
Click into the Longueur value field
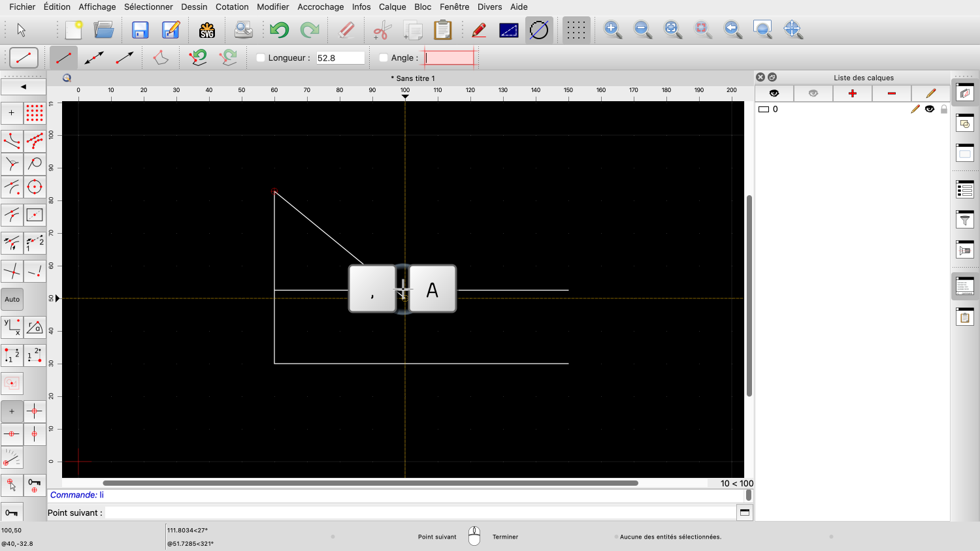tap(340, 58)
